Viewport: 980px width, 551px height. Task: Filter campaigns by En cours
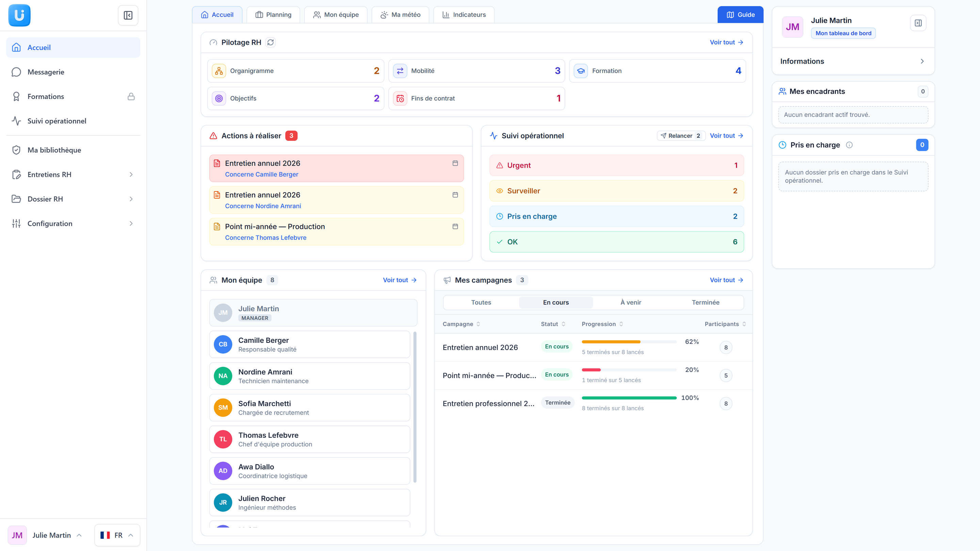point(556,302)
